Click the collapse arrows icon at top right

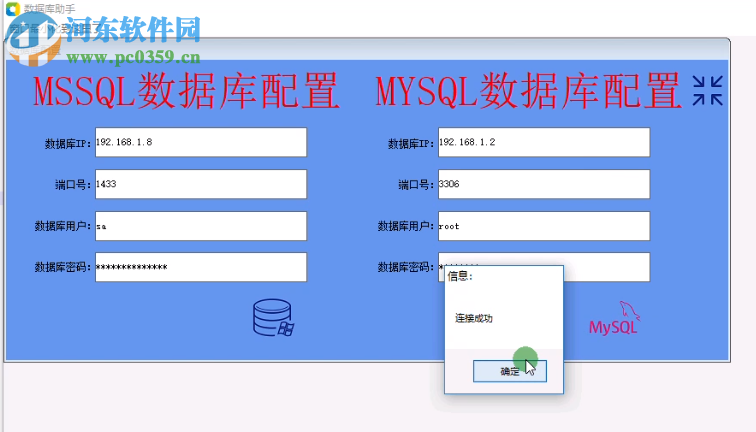pyautogui.click(x=707, y=90)
